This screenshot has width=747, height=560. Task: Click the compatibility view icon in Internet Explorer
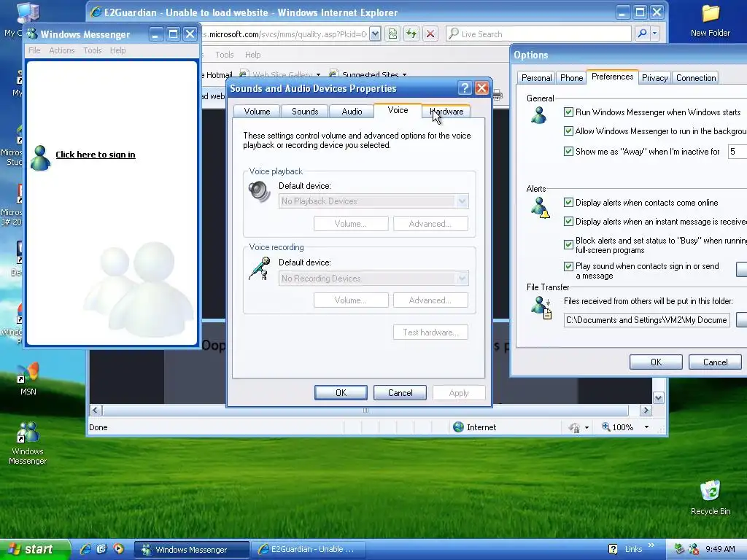click(392, 34)
